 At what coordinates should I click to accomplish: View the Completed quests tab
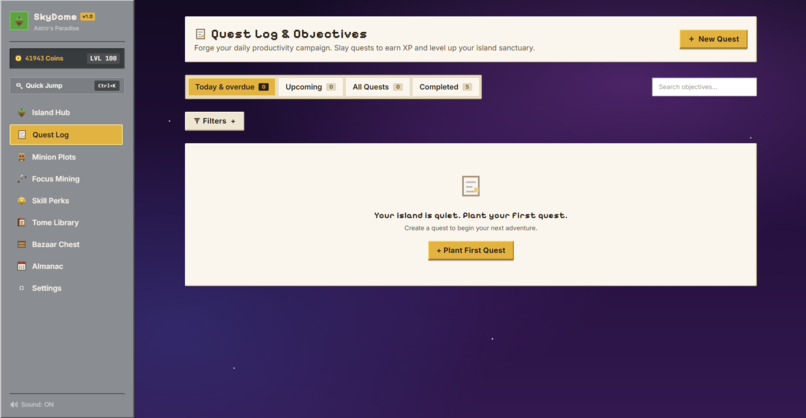445,87
